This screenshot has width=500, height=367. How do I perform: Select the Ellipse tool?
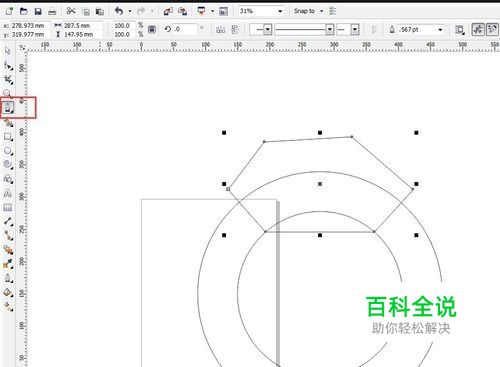pos(8,151)
